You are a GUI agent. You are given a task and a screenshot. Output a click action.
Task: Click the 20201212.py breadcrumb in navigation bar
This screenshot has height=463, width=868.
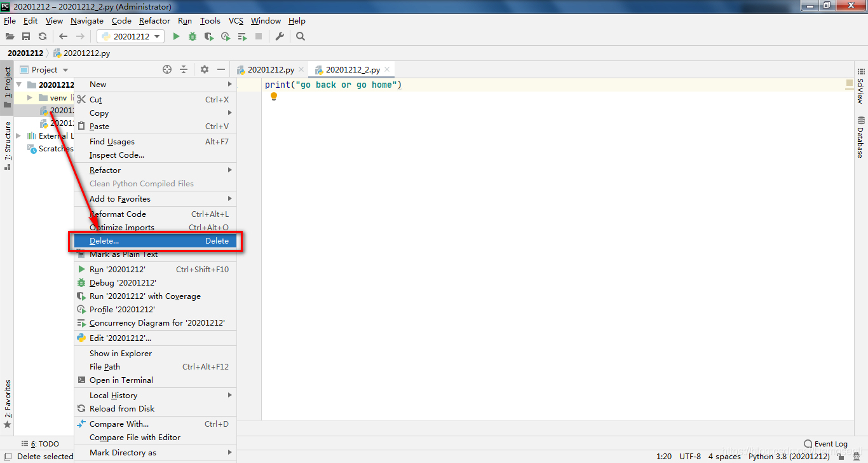(82, 53)
